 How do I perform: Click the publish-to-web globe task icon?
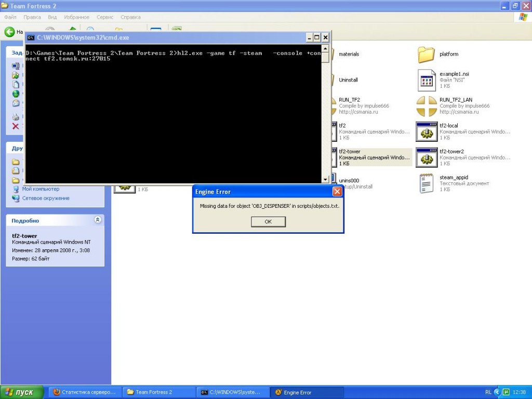[16, 94]
